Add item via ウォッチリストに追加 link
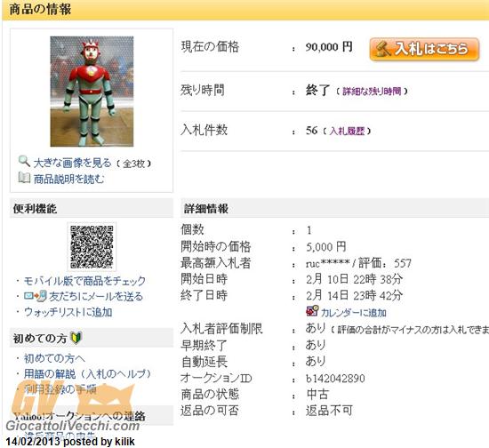 click(x=68, y=312)
